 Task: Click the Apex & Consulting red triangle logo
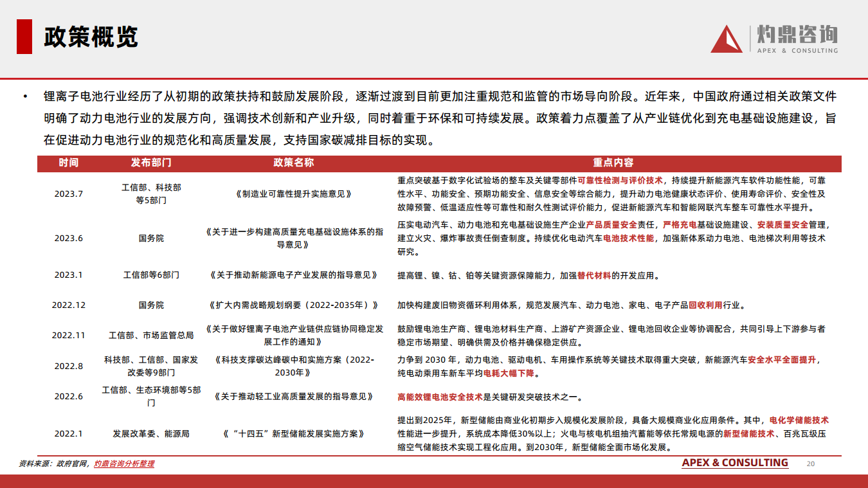(x=727, y=39)
